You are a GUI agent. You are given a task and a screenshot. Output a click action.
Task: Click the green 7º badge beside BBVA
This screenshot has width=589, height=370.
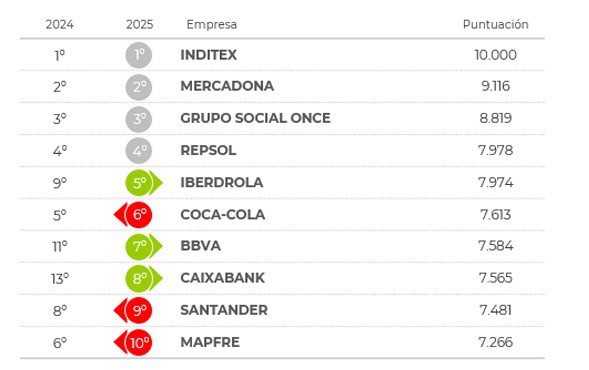click(143, 246)
